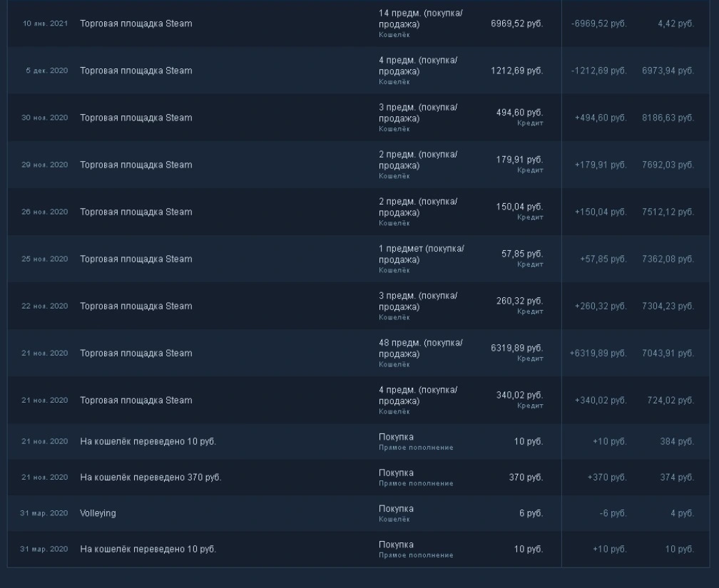Click the 'Прямое пополнение' label for the 370 руб. purchase
This screenshot has height=588, width=719.
[416, 483]
